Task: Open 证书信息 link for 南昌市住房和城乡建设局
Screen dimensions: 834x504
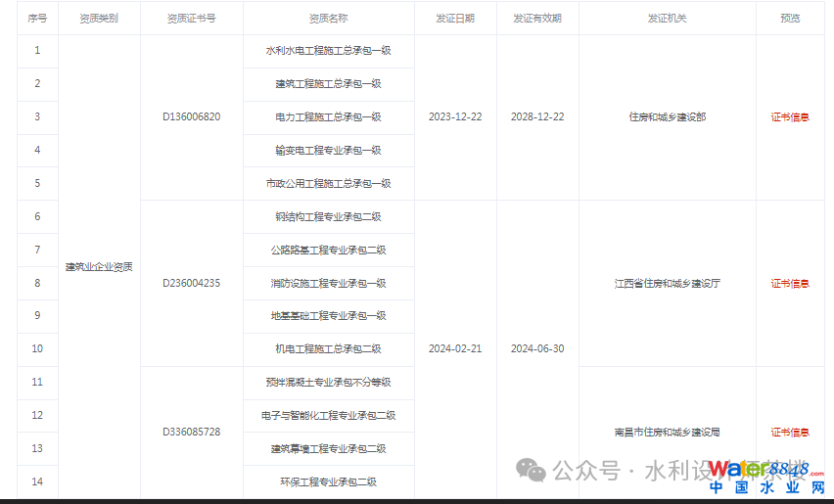Action: point(789,432)
